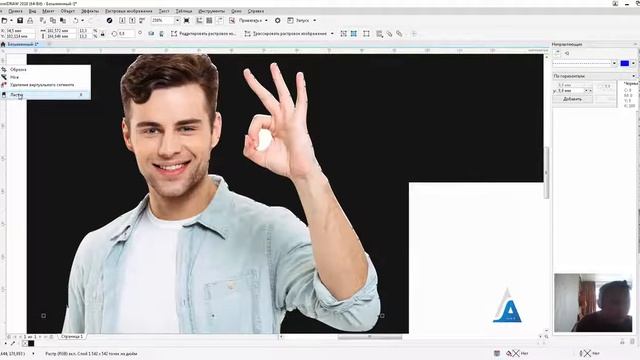This screenshot has height=360, width=640.
Task: Mirror the bitmap horizontally
Action: point(151,34)
